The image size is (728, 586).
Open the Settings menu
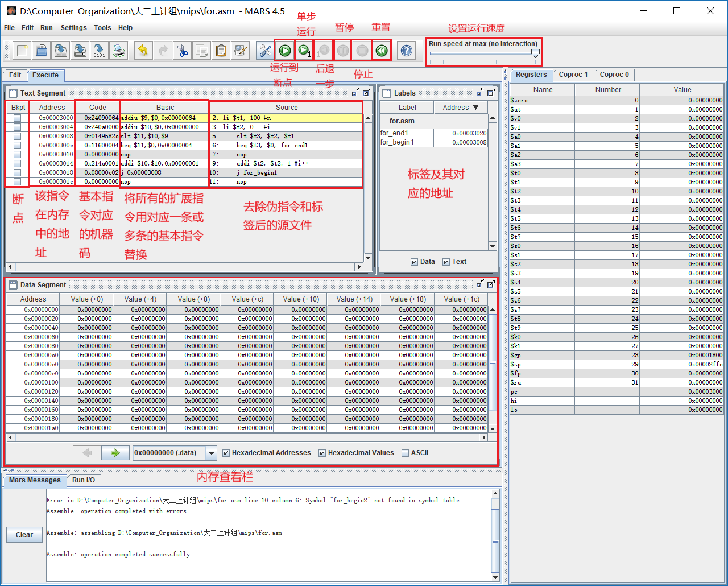(x=73, y=28)
